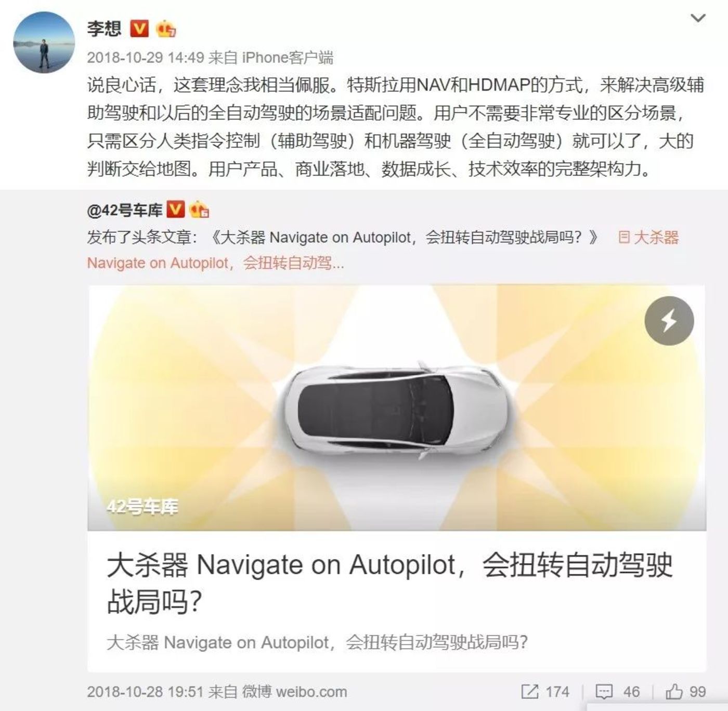Click the lightning bolt icon on the image
Screen dimensions: 728x711
669,321
